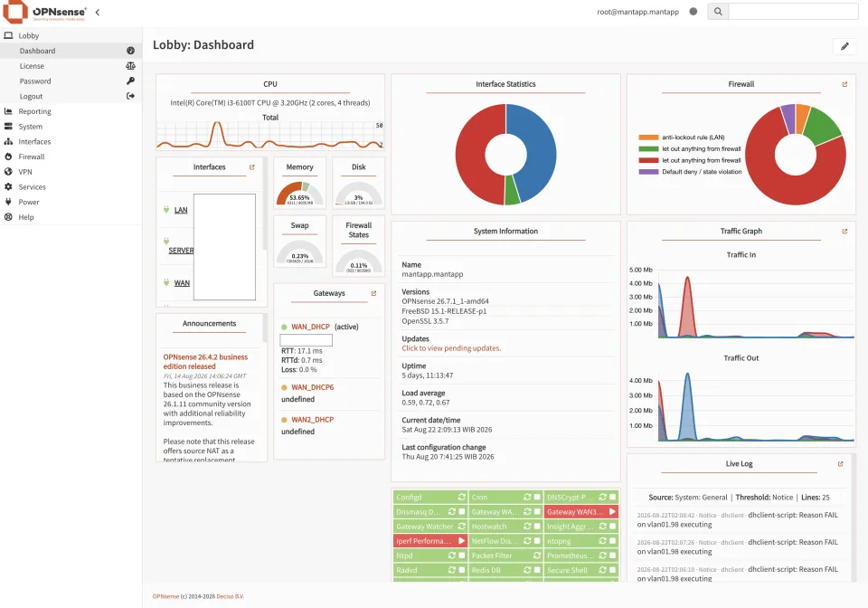Open the Password menu entry
Image resolution: width=868 pixels, height=608 pixels.
tap(71, 81)
